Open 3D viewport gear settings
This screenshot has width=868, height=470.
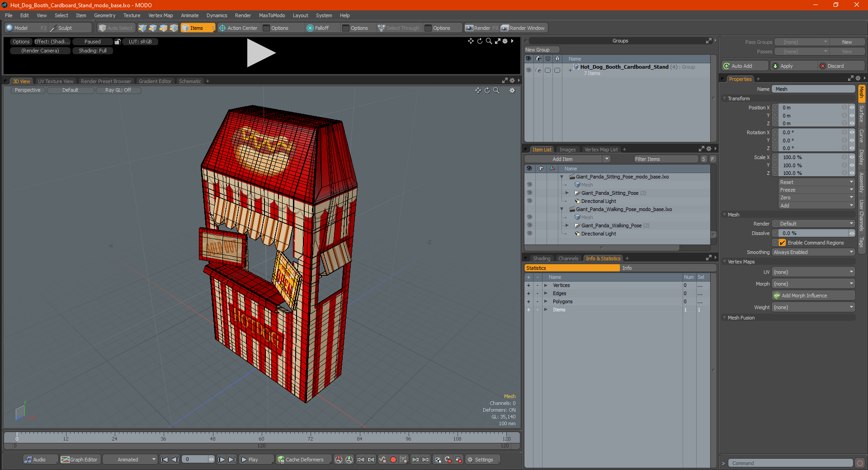[512, 90]
